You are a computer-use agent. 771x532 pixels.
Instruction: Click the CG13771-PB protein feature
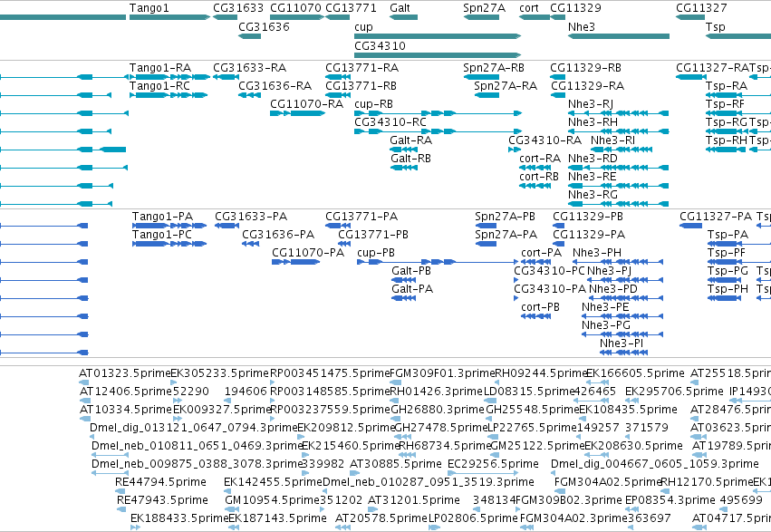click(x=344, y=244)
